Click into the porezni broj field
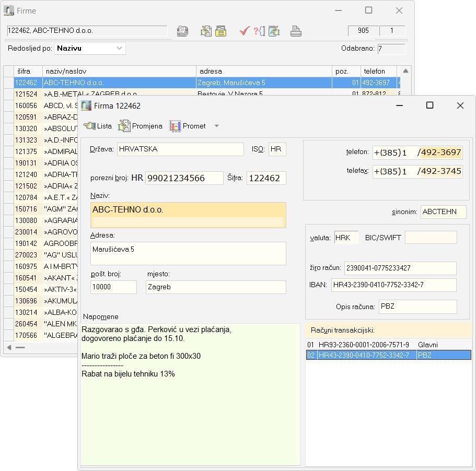The image size is (476, 471). coord(184,178)
